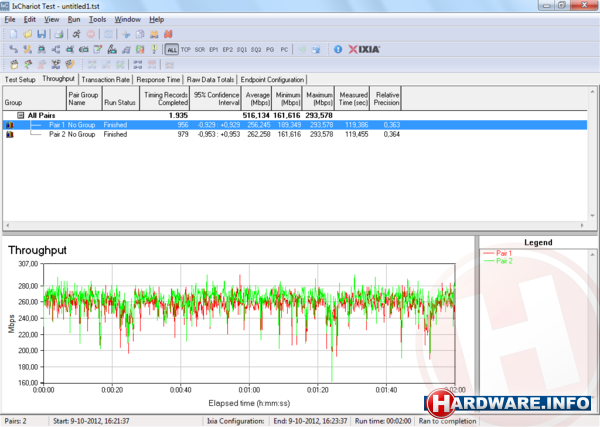The height and width of the screenshot is (427, 600).
Task: Click the Paste clipboard icon
Action: (x=154, y=34)
